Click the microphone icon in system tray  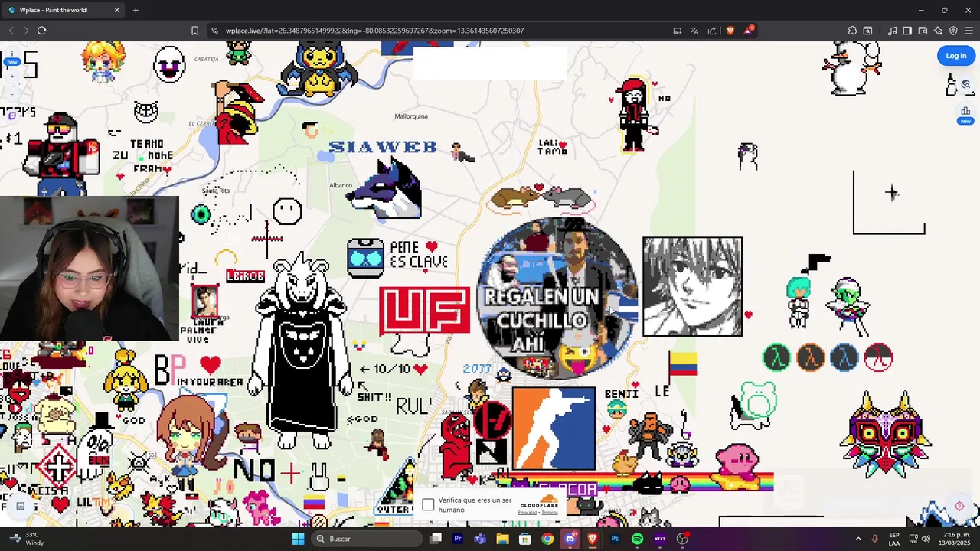[x=874, y=539]
